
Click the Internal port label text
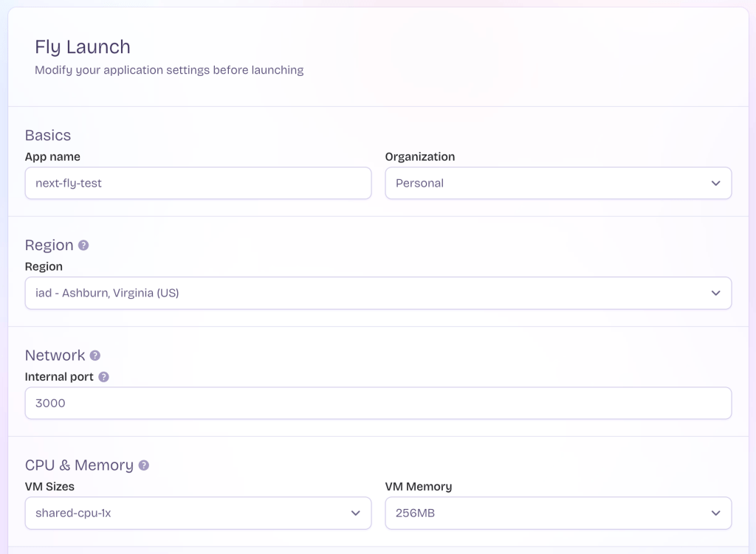pyautogui.click(x=59, y=376)
